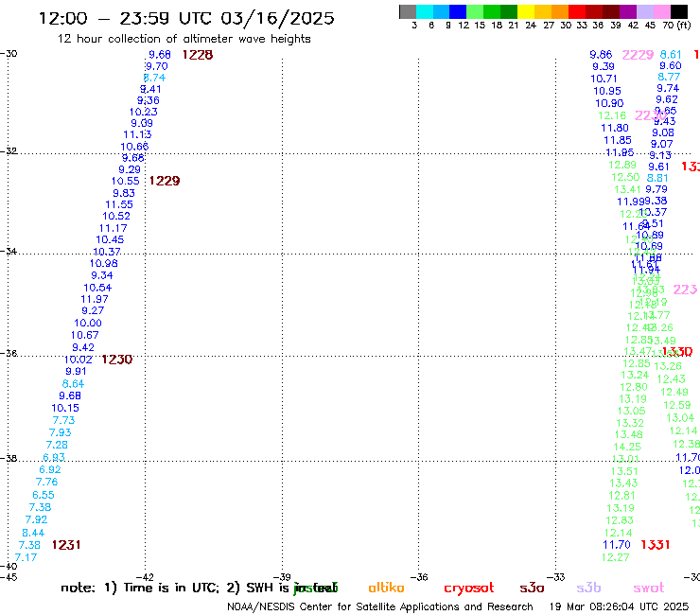This screenshot has height=615, width=700.
Task: Click the wave height value 10.71
Action: [x=604, y=79]
